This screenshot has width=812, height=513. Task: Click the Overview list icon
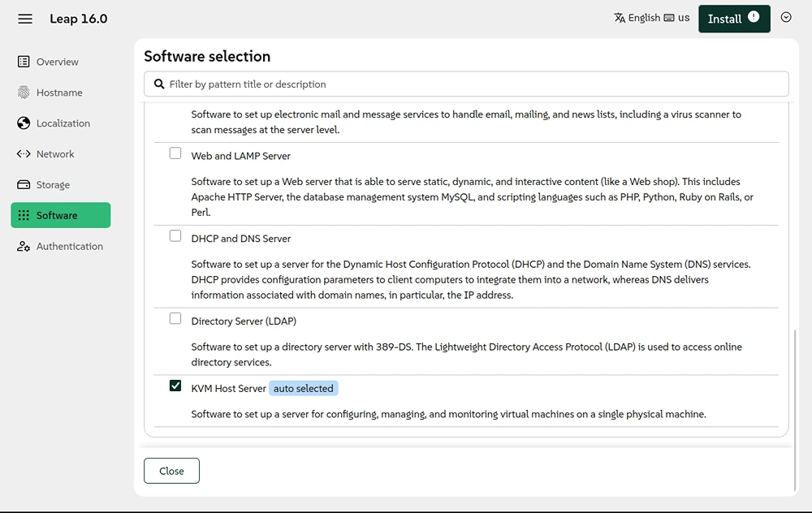[x=24, y=62]
